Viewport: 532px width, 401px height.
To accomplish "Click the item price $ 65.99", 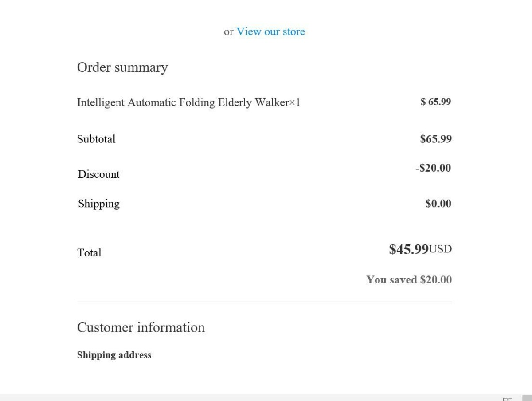I will coord(436,102).
